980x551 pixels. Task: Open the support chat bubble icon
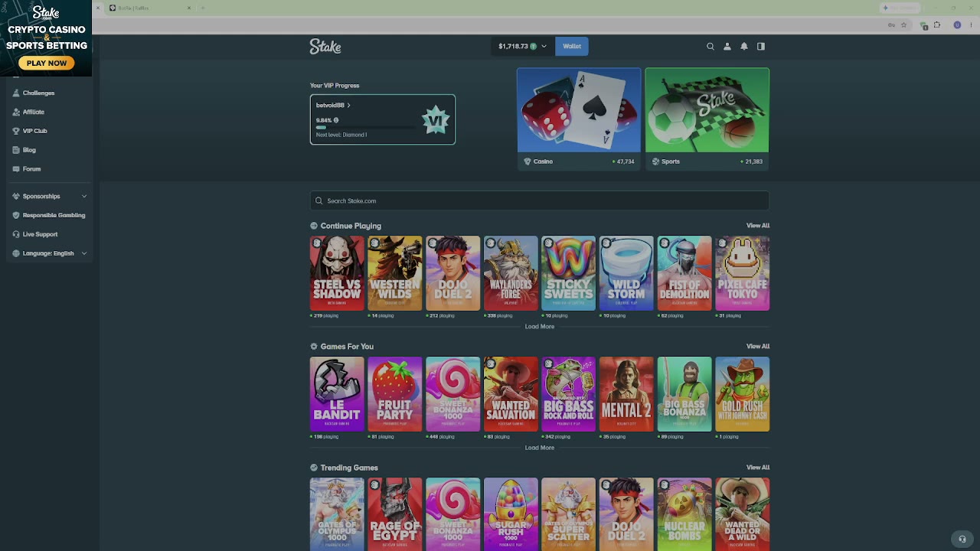pos(962,539)
